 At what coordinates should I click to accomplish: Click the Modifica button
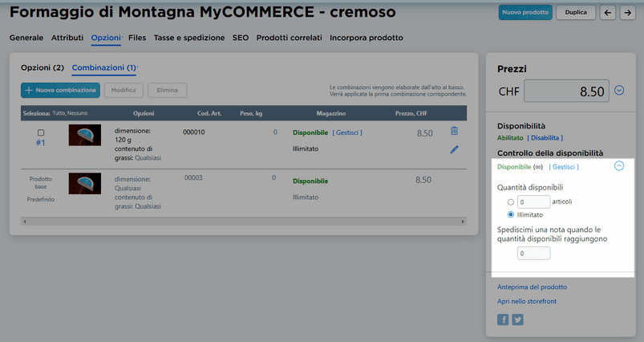[x=124, y=90]
